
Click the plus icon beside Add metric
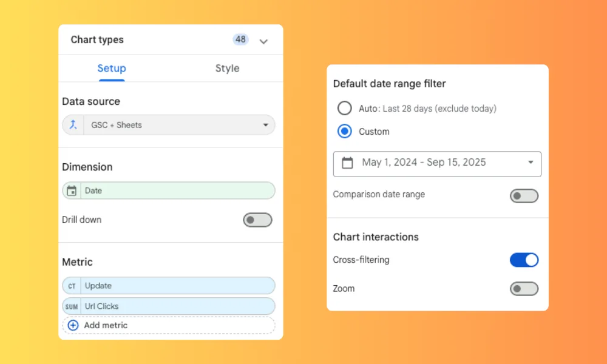(73, 325)
